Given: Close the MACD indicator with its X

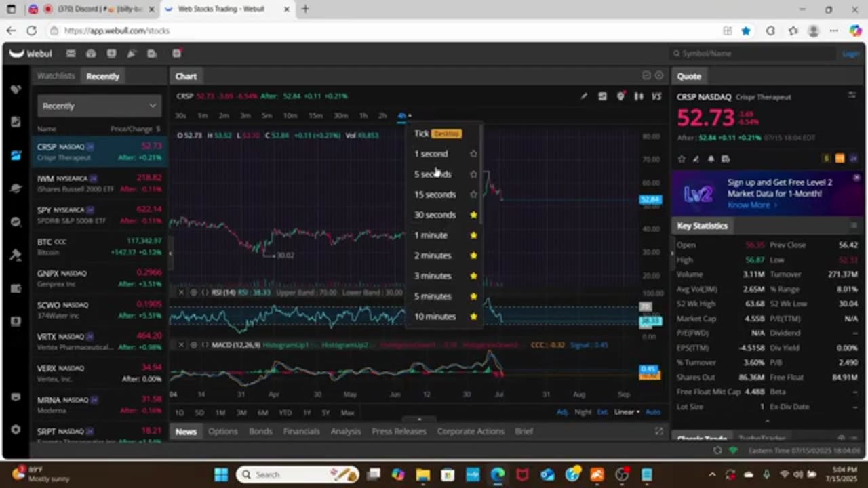Looking at the screenshot, I should click(181, 345).
